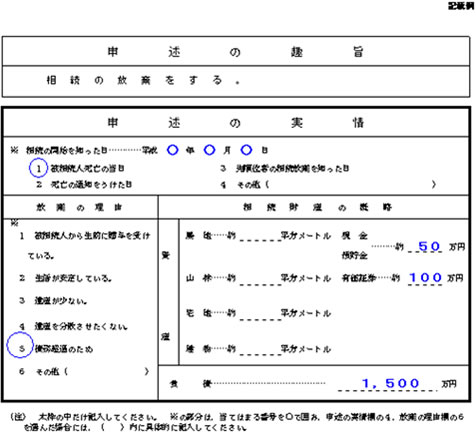Image resolution: width=476 pixels, height=432 pixels.
Task: Click the blue circle before 日
Action: tap(246, 150)
